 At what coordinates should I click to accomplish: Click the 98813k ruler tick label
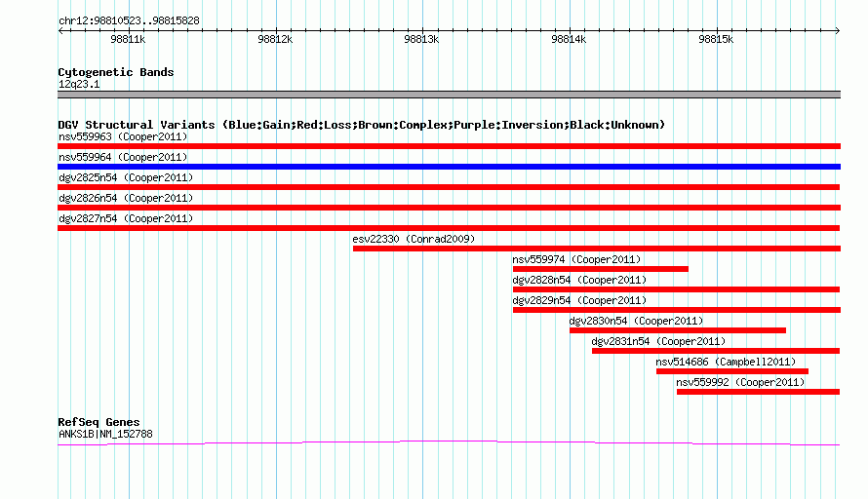[x=421, y=39]
